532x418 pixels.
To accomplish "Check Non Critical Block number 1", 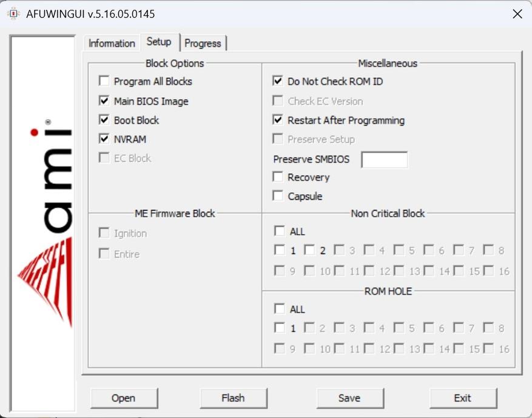I will pyautogui.click(x=280, y=250).
